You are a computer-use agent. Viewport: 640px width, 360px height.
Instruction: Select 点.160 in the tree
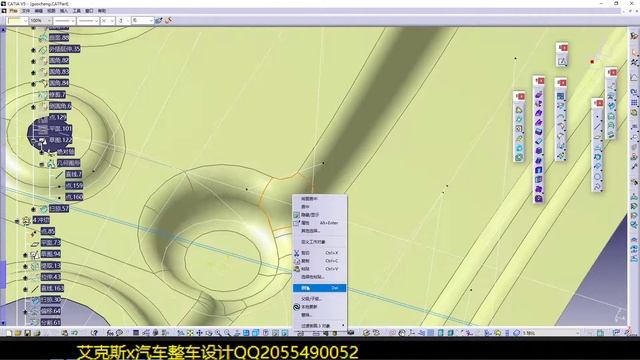74,197
